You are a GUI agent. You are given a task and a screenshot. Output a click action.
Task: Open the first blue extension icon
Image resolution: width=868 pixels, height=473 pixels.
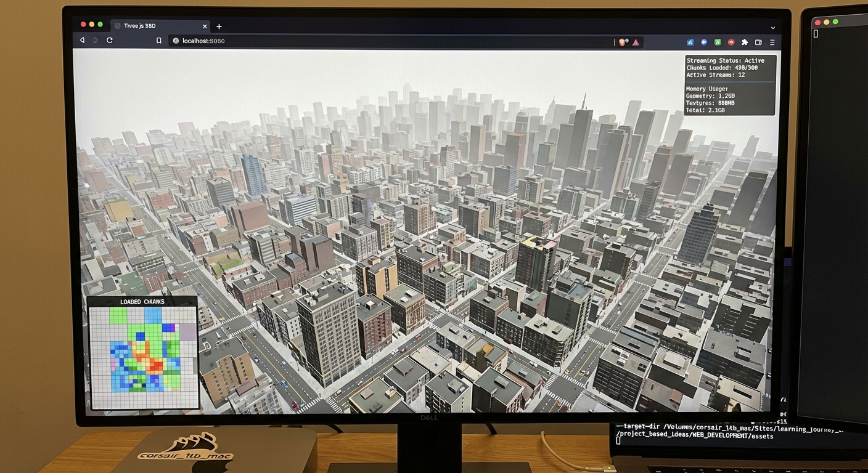[690, 42]
